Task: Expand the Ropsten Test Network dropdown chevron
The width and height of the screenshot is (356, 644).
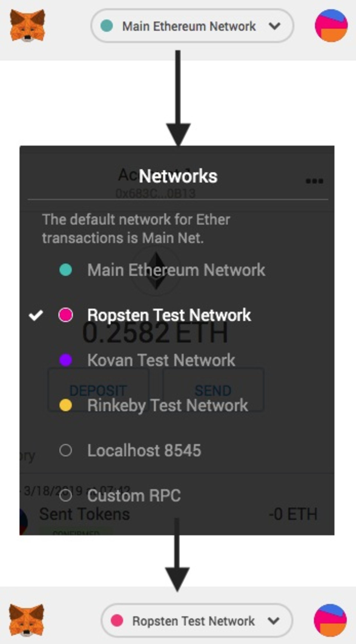Action: 273,621
